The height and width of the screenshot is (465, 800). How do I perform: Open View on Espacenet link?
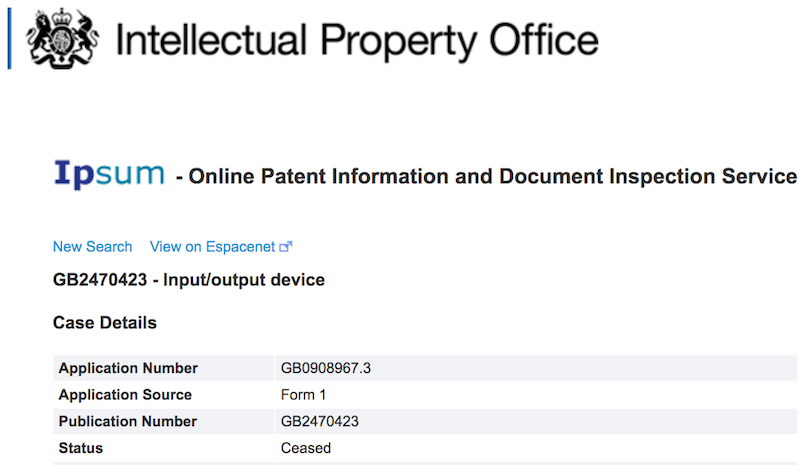[221, 247]
